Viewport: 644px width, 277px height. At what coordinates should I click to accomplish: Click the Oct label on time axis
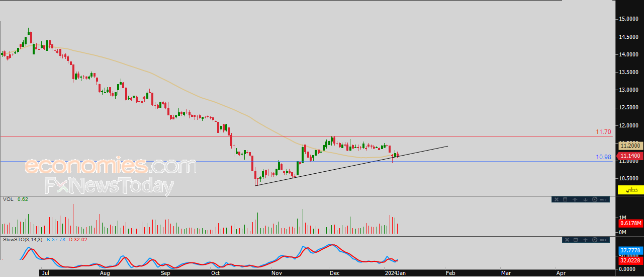coord(215,272)
